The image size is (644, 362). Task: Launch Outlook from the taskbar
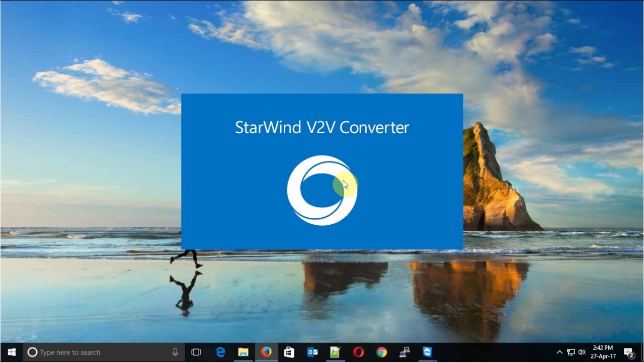click(x=312, y=352)
